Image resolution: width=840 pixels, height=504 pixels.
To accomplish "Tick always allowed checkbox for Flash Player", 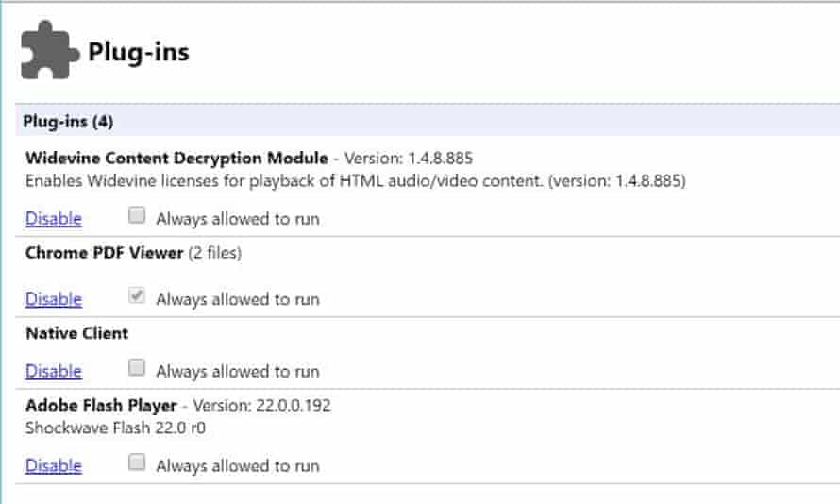I will 137,462.
